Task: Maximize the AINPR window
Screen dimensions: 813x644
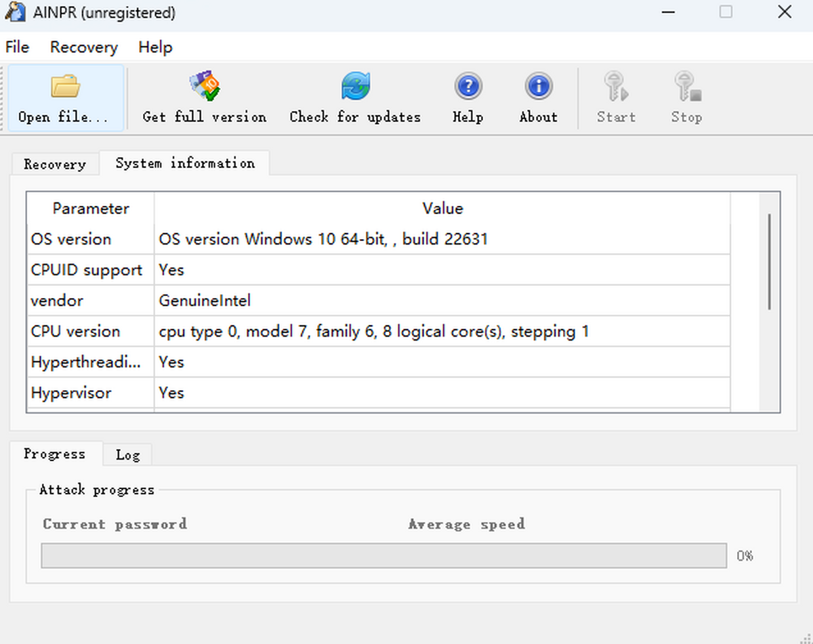Action: click(726, 12)
